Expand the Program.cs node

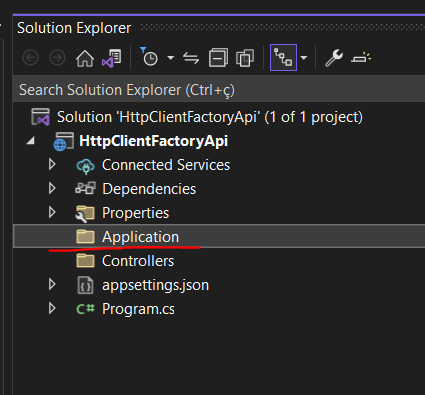point(52,309)
